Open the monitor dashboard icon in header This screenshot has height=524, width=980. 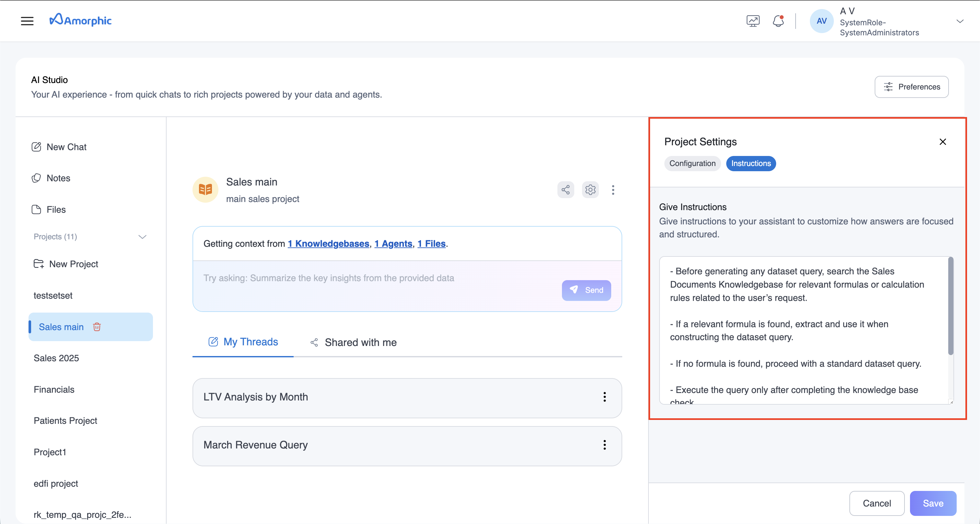tap(752, 21)
